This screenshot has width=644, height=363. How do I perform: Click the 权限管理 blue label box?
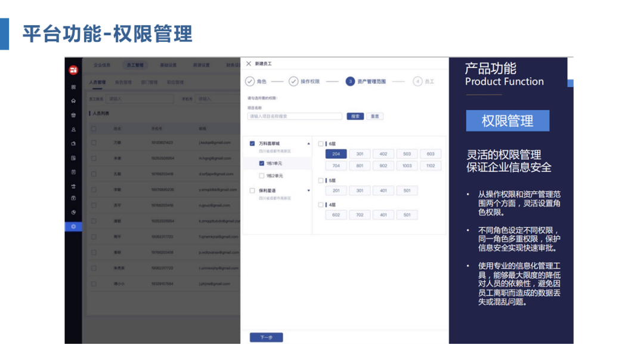(x=507, y=121)
